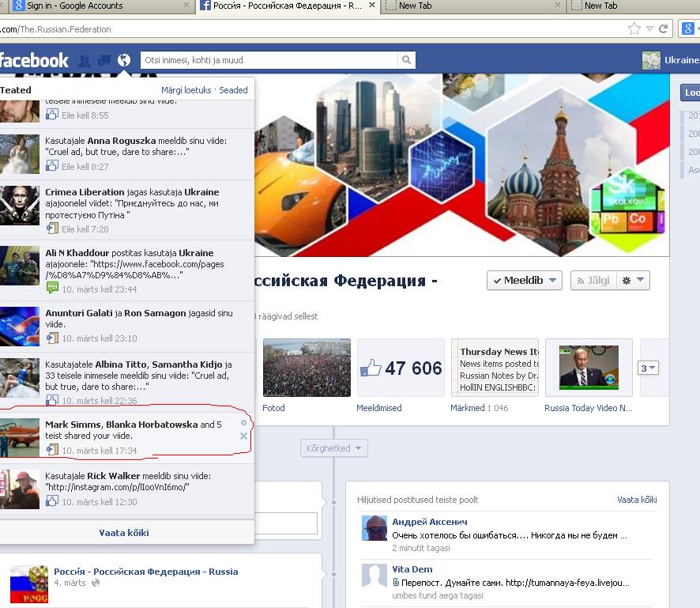This screenshot has height=608, width=700.
Task: Close the Sign in Google Accounts tab
Action: click(x=186, y=6)
